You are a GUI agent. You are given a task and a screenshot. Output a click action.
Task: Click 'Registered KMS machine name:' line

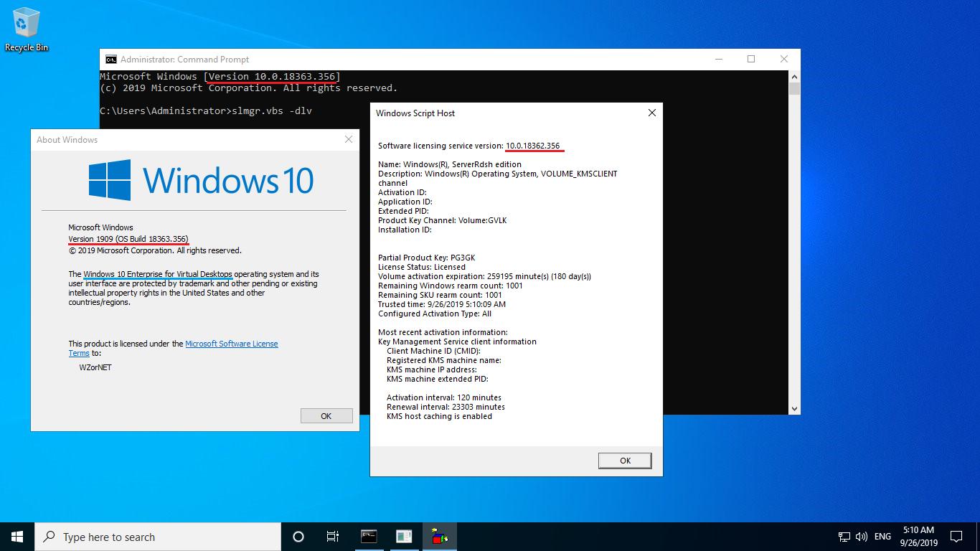coord(444,360)
